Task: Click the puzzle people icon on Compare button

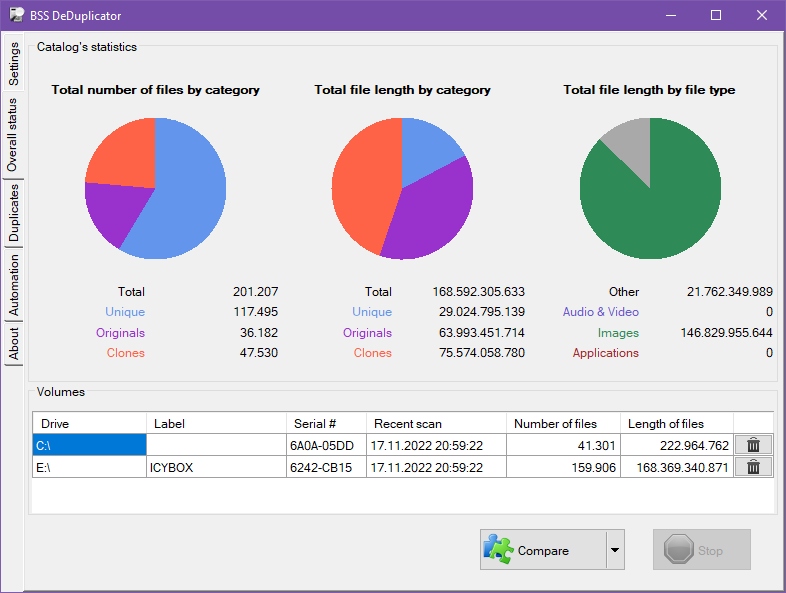Action: point(498,549)
